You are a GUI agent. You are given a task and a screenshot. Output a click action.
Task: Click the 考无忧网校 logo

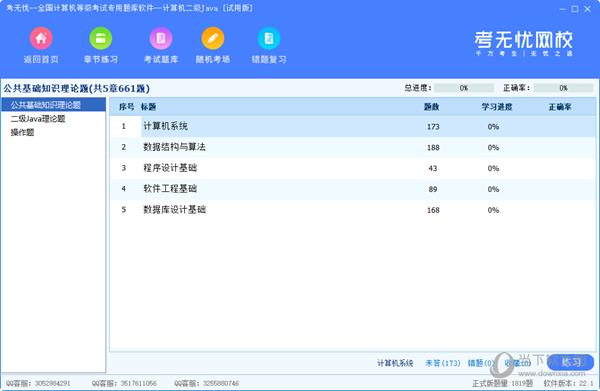click(x=524, y=43)
